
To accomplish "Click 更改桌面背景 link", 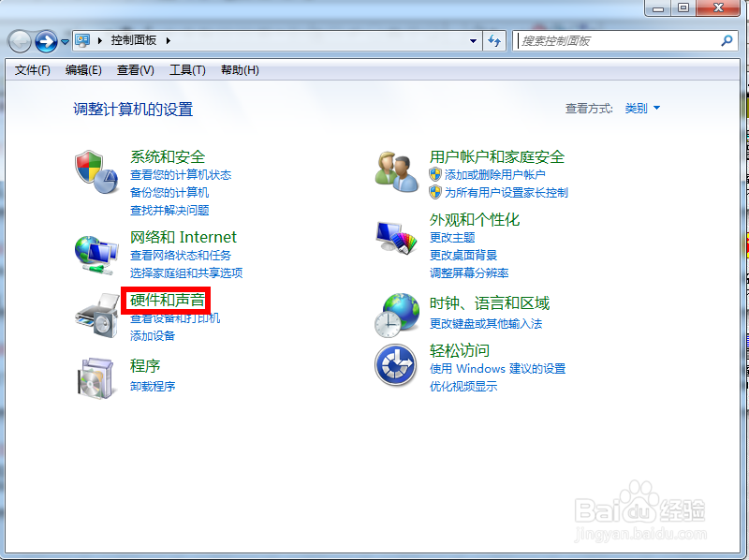I will point(463,255).
